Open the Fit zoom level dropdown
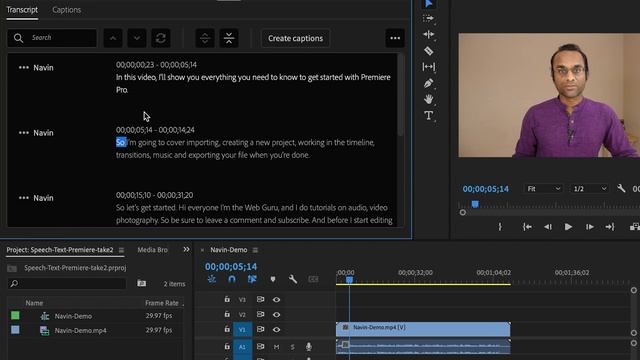Viewport: 640px width, 360px height. point(543,189)
